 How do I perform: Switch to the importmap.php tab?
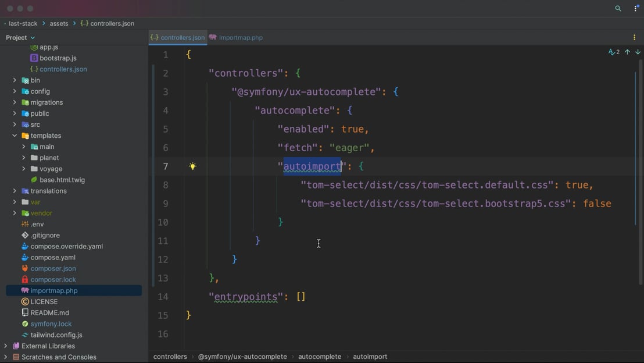240,37
